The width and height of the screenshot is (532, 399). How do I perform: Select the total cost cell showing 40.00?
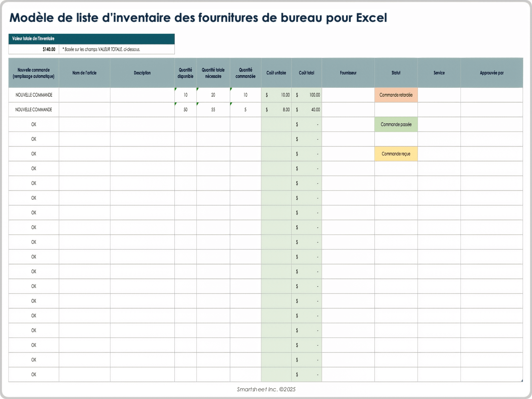307,110
